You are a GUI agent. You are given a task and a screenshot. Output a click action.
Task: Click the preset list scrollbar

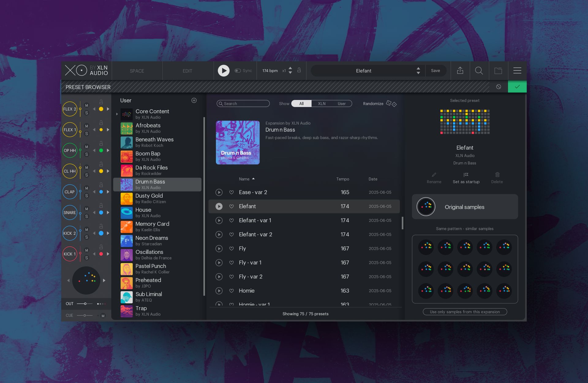pyautogui.click(x=402, y=223)
